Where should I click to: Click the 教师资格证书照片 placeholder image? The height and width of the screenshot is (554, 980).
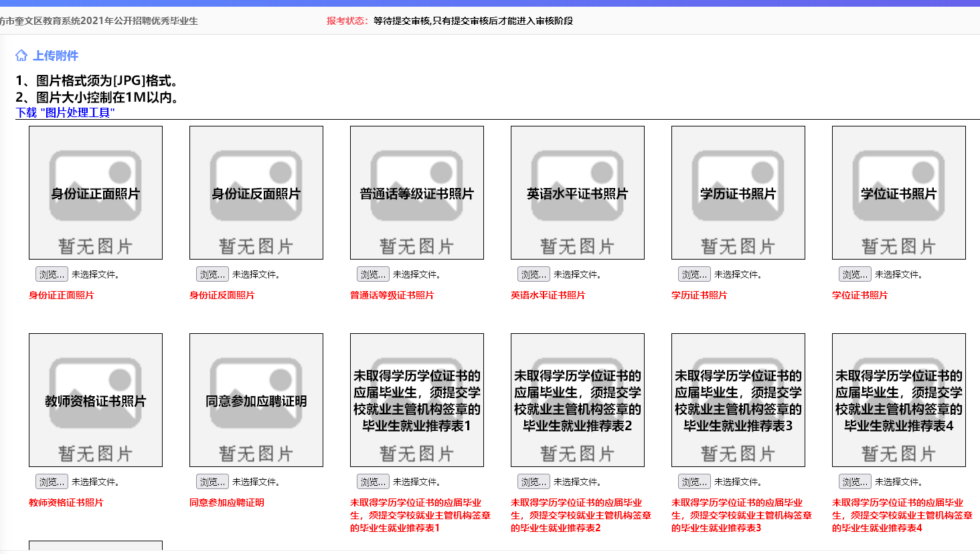click(x=96, y=400)
